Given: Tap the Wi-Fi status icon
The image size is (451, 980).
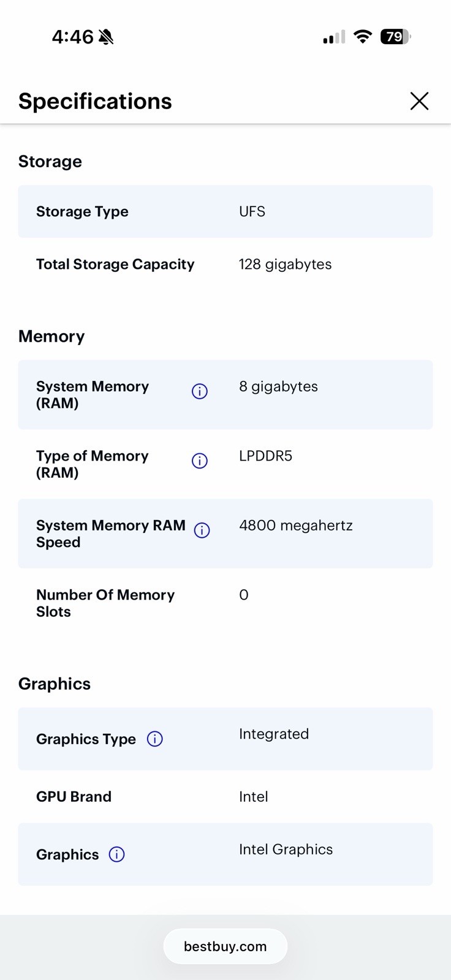Looking at the screenshot, I should pyautogui.click(x=363, y=37).
